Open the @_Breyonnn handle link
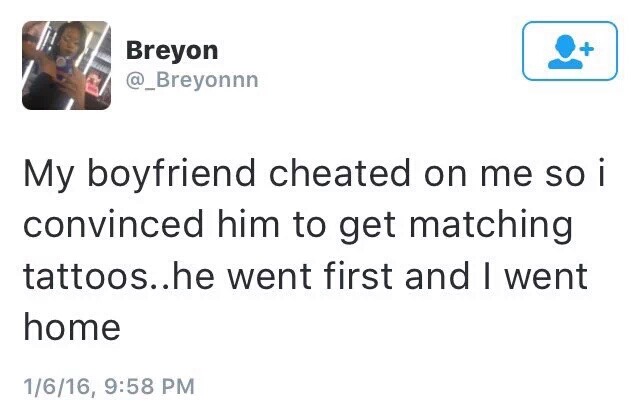The height and width of the screenshot is (404, 638). [192, 80]
